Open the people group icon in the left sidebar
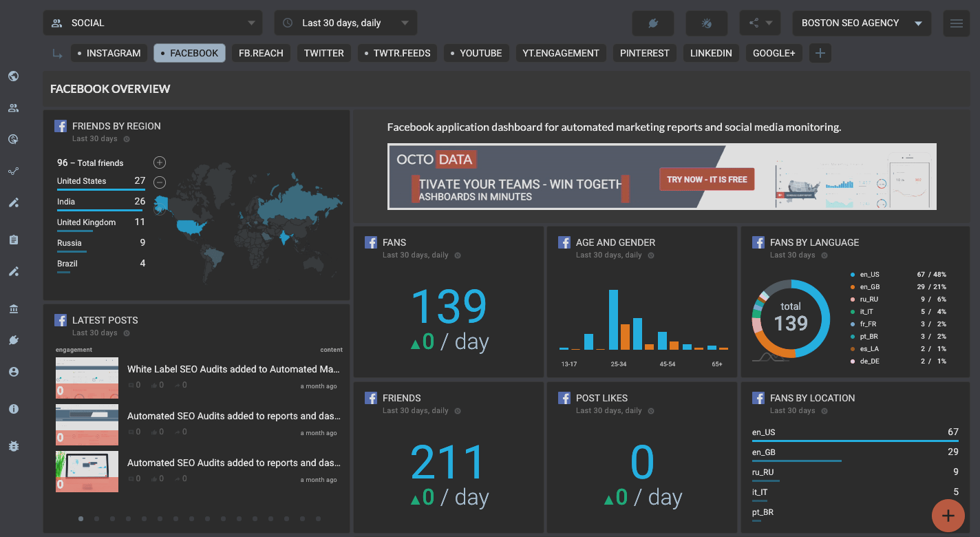The width and height of the screenshot is (980, 537). pyautogui.click(x=13, y=108)
